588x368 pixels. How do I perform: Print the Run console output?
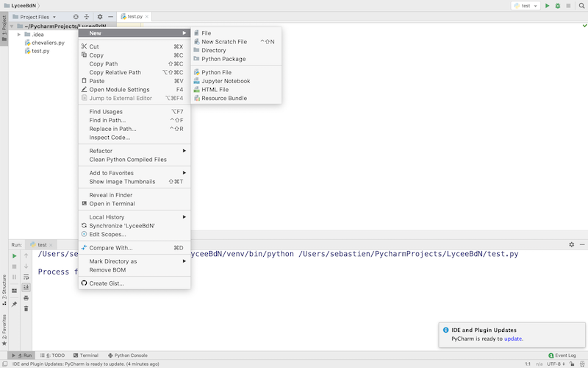pos(26,298)
